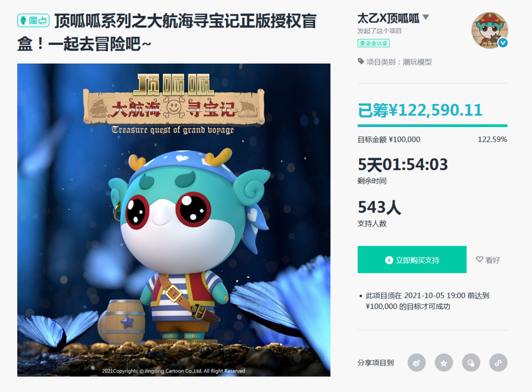Image resolution: width=532 pixels, height=392 pixels.
Task: Open the 太乙X顶呱呱 creator profile
Action: pyautogui.click(x=388, y=18)
